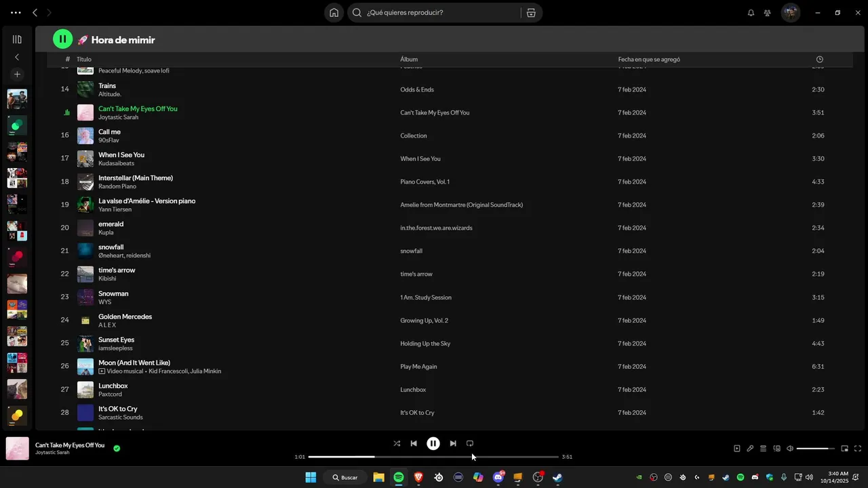868x488 pixels.
Task: Adjust the Spotify volume slider
Action: point(816,449)
